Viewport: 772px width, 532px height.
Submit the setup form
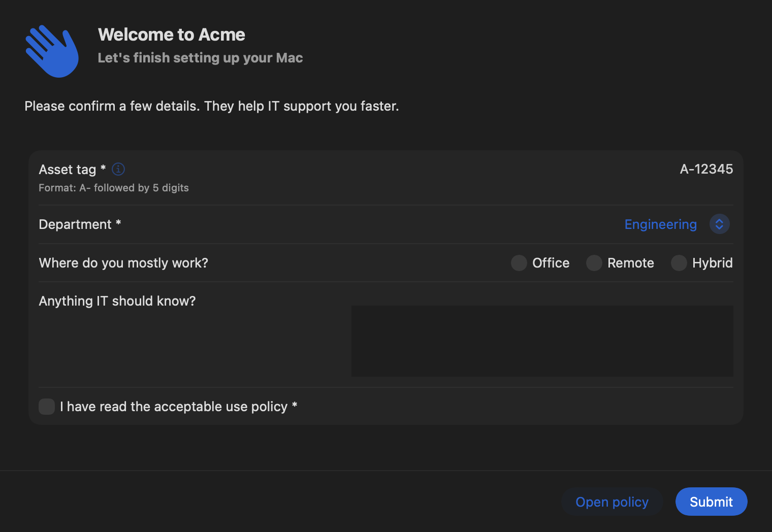711,502
